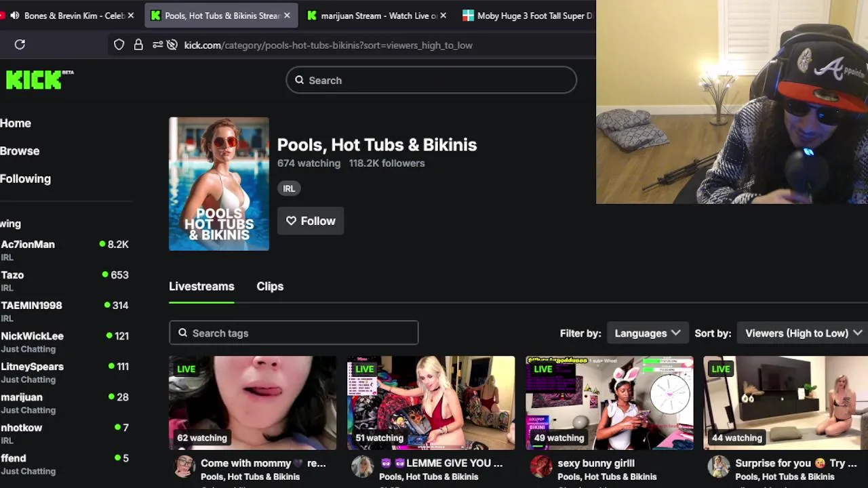Open the Languages filter dropdown

648,333
